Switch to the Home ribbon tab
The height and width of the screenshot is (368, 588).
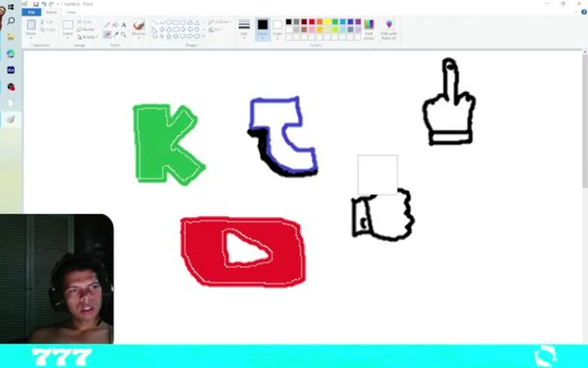52,12
